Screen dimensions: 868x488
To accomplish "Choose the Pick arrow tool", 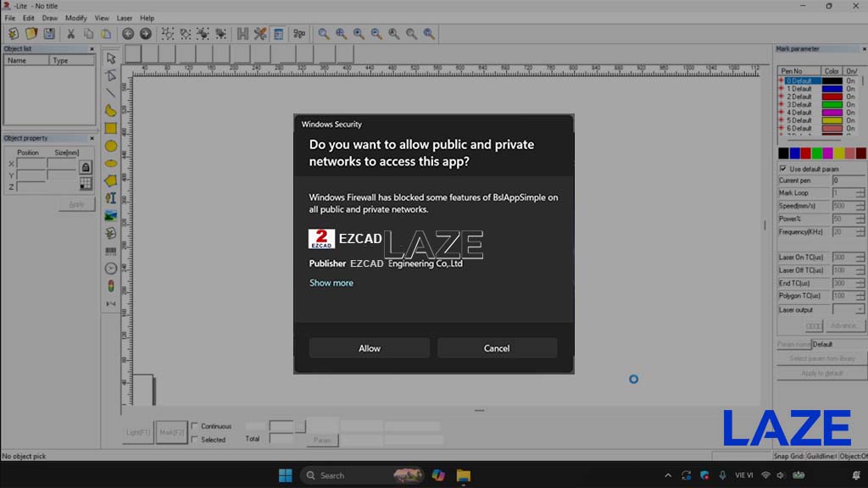I will 111,58.
